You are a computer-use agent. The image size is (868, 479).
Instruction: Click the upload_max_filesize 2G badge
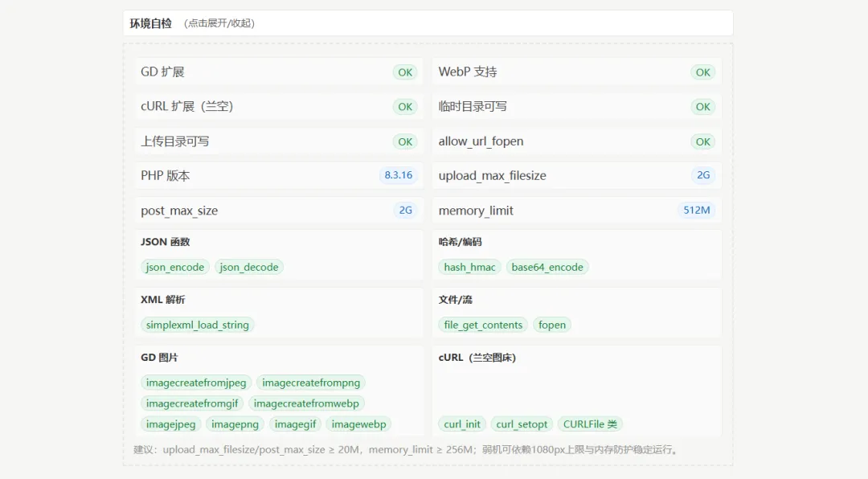[703, 175]
